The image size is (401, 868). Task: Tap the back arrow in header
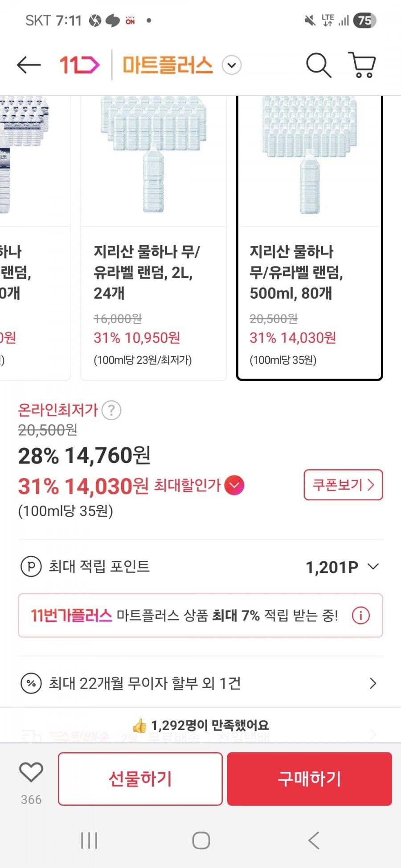[29, 65]
